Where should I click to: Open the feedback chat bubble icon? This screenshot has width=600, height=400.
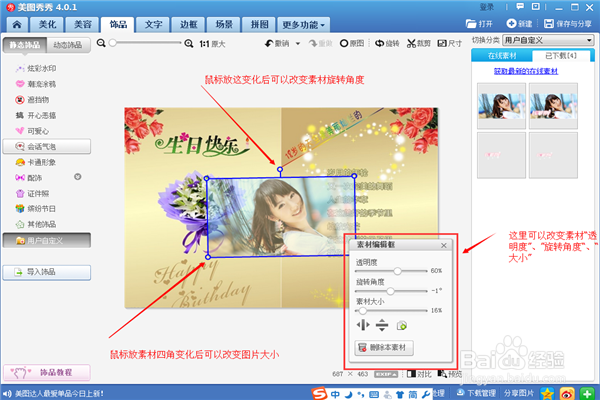coord(520,7)
